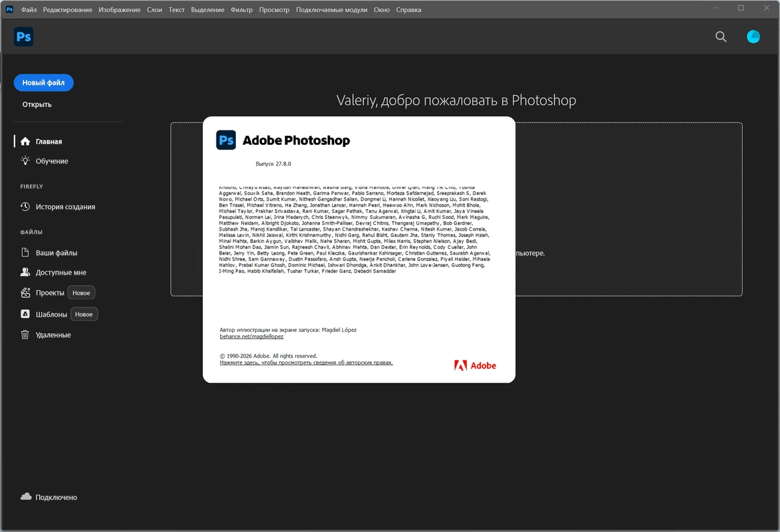The width and height of the screenshot is (780, 532).
Task: Click the icon beside Шаблоны
Action: click(x=25, y=314)
